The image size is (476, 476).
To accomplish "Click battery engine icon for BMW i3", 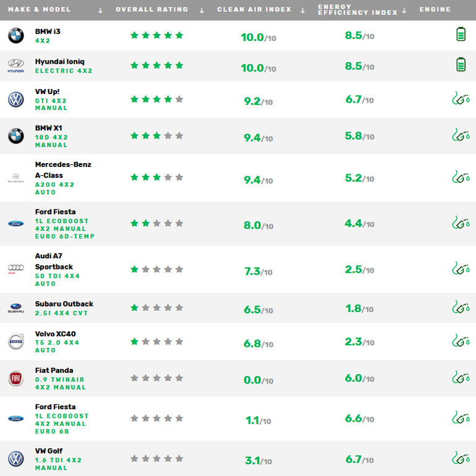I will 461,35.
